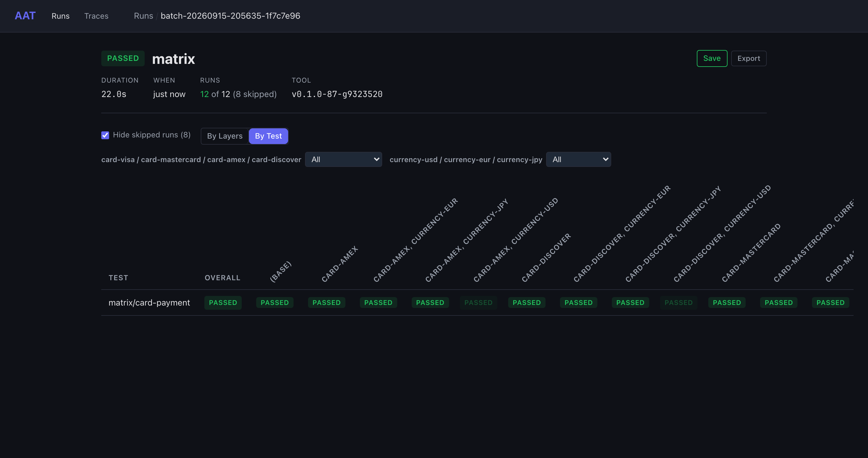Image resolution: width=868 pixels, height=458 pixels.
Task: Click CARD-DISCOVER, CURRENCY-EUR column header
Action: (x=622, y=234)
